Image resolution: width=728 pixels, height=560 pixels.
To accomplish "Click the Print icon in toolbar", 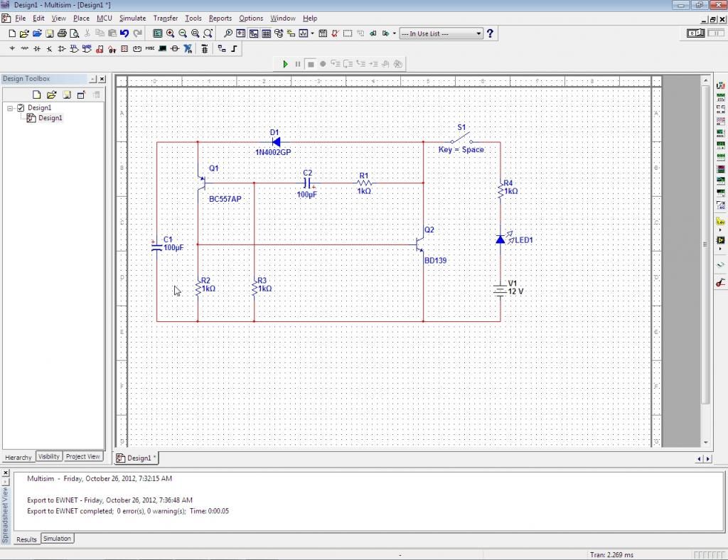I will pos(62,33).
